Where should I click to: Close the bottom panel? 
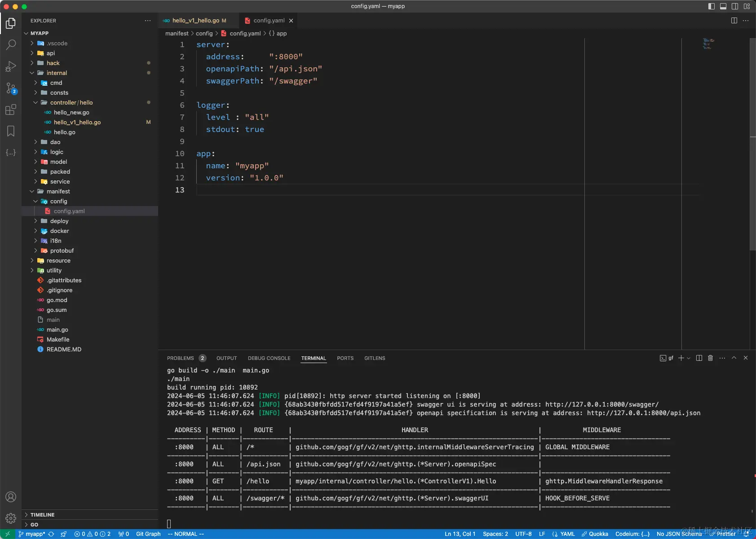tap(746, 358)
